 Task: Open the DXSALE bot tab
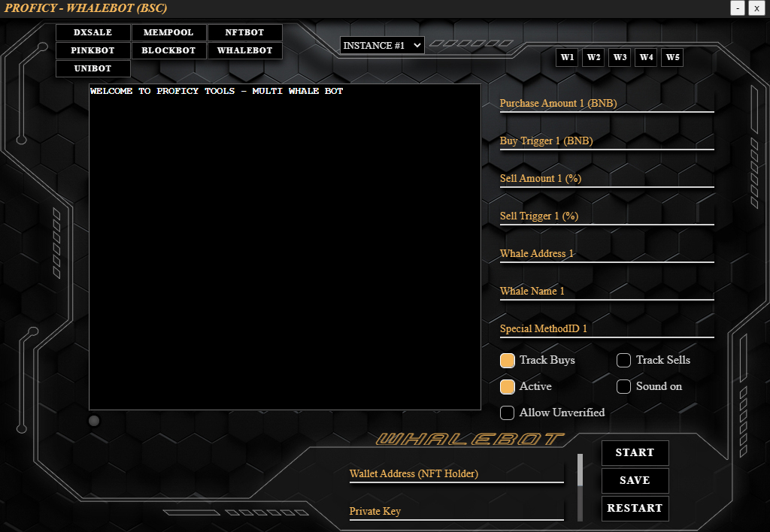click(x=92, y=32)
